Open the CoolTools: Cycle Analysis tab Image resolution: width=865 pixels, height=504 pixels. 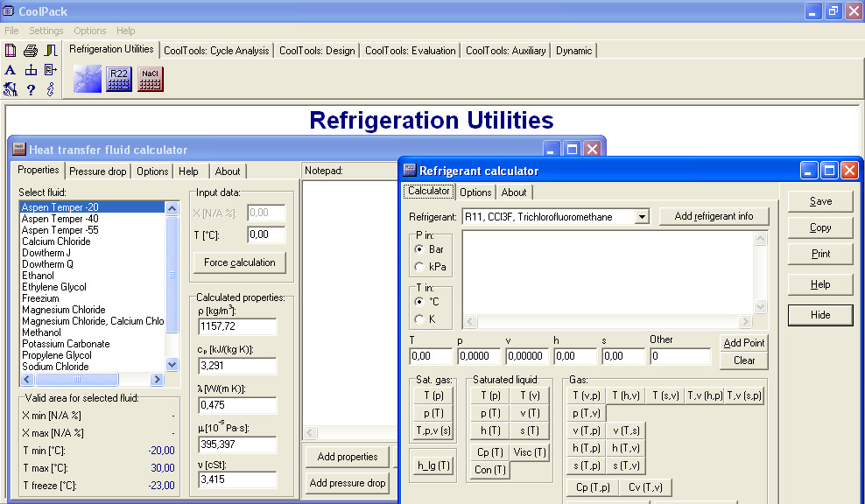click(216, 51)
